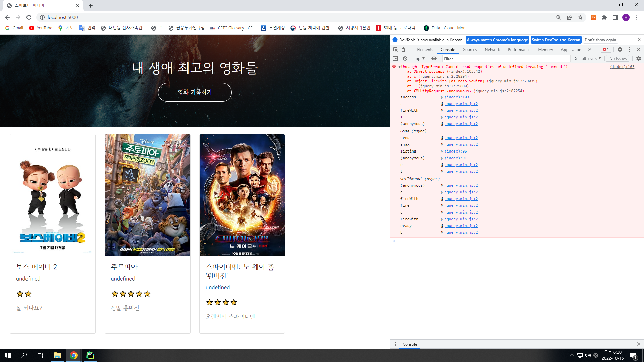
Task: Open the Gmail bookmark
Action: 14,28
